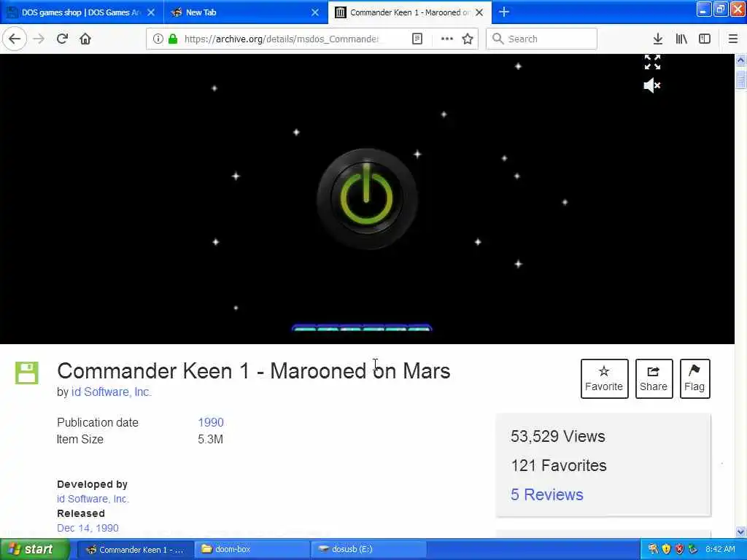Click the green floppy disk software icon

coord(27,373)
